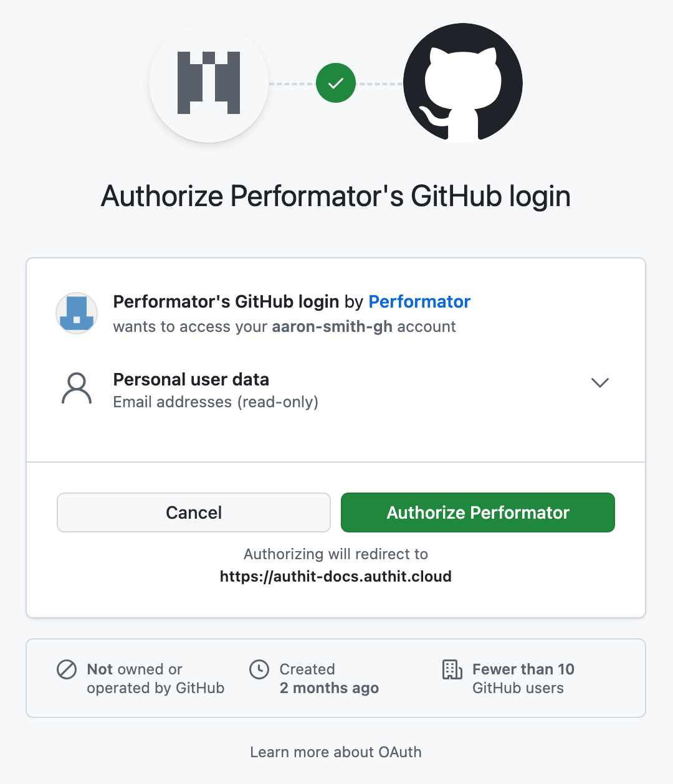Expand the Personal user data permission details
The image size is (673, 784).
[599, 382]
